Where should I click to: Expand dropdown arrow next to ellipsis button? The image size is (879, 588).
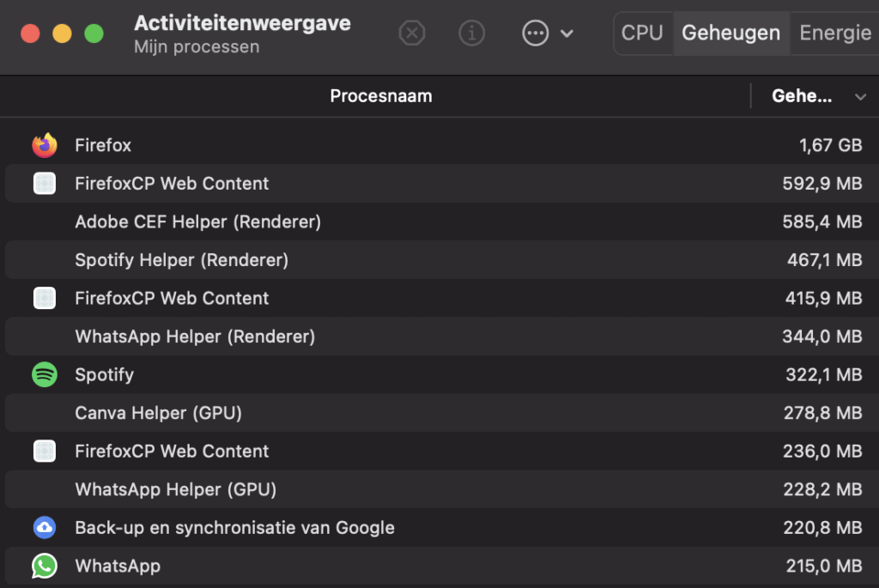(567, 33)
